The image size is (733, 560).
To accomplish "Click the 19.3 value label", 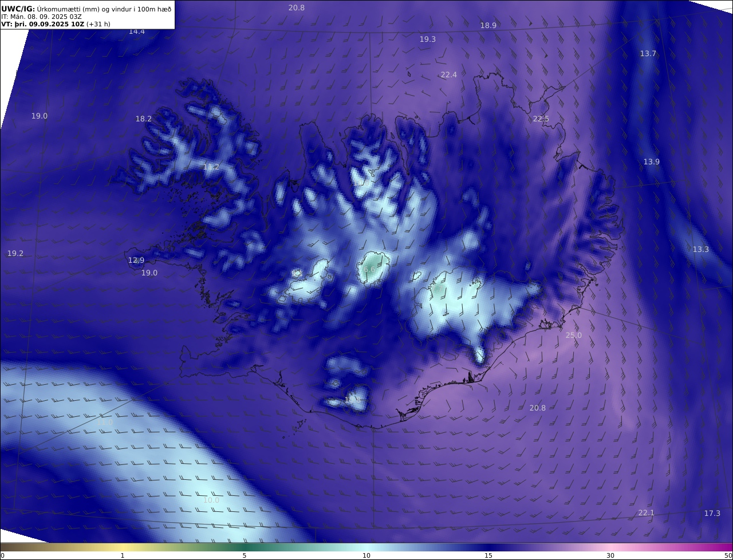I will [428, 40].
